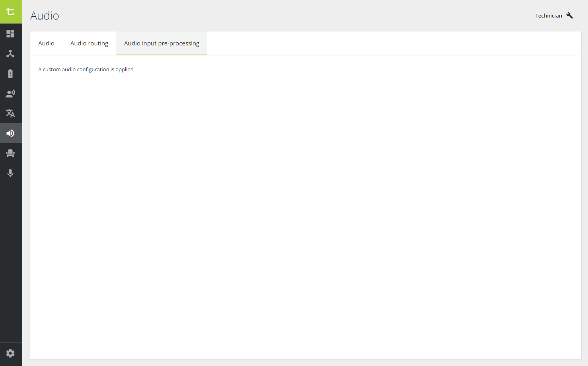588x366 pixels.
Task: Open the seat icon in sidebar
Action: [11, 153]
